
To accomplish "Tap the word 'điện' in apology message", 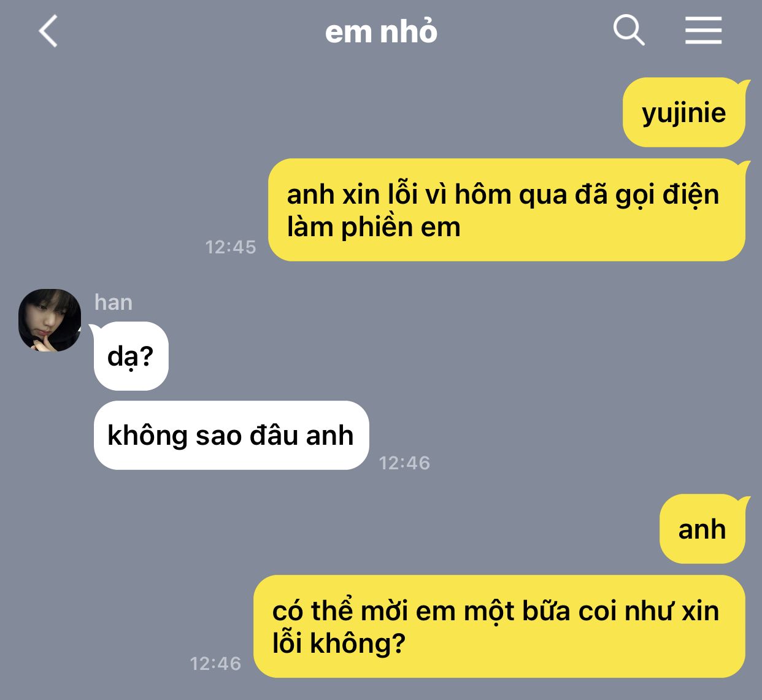I will (691, 195).
